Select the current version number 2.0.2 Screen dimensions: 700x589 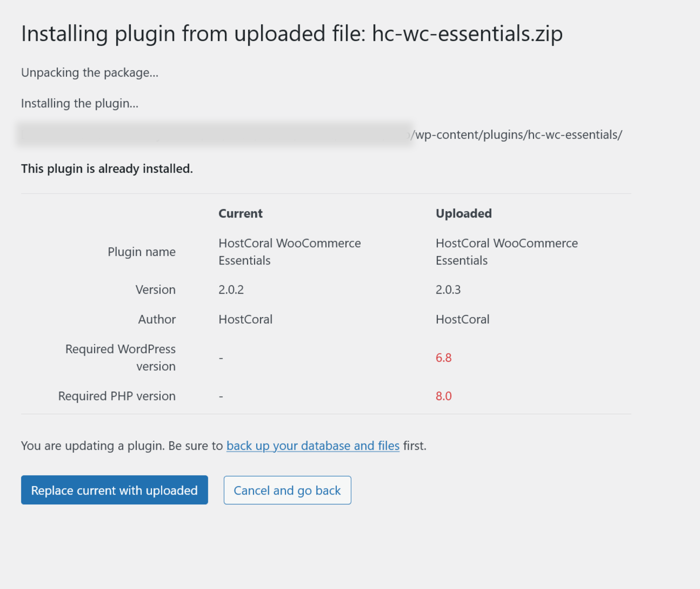pos(231,290)
